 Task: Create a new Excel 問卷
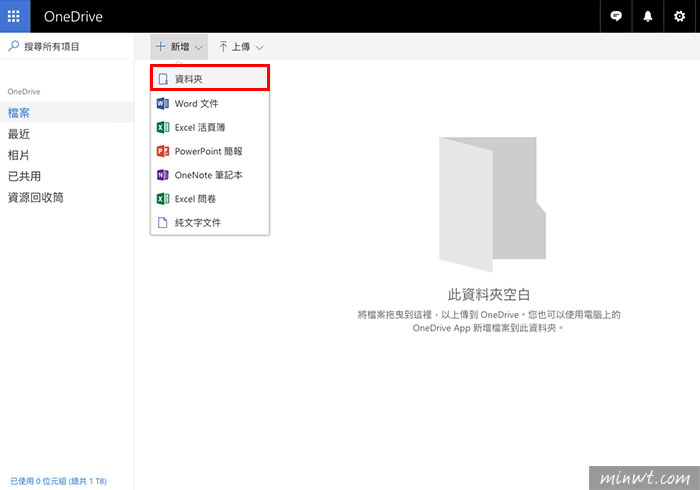[x=210, y=199]
